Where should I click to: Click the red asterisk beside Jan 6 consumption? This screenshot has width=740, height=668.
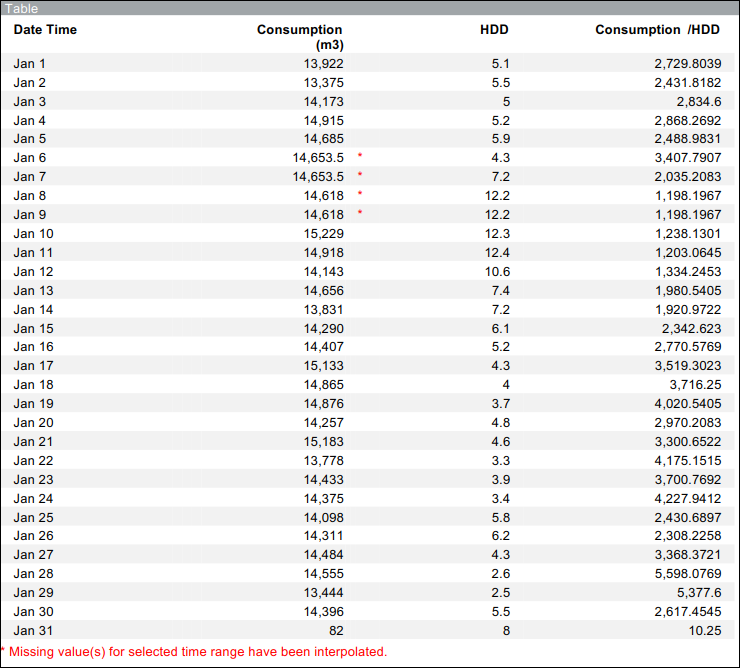[x=360, y=157]
